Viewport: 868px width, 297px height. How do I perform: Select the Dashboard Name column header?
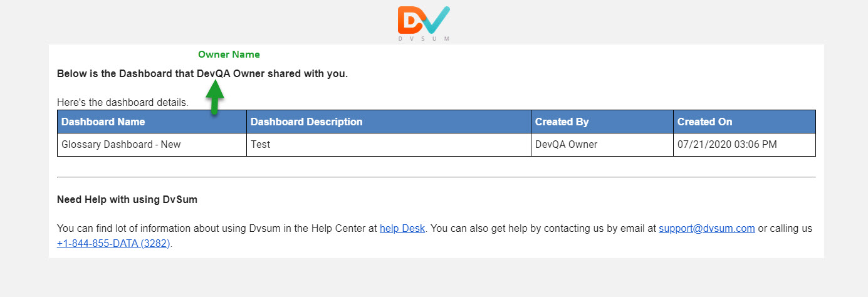[152, 122]
